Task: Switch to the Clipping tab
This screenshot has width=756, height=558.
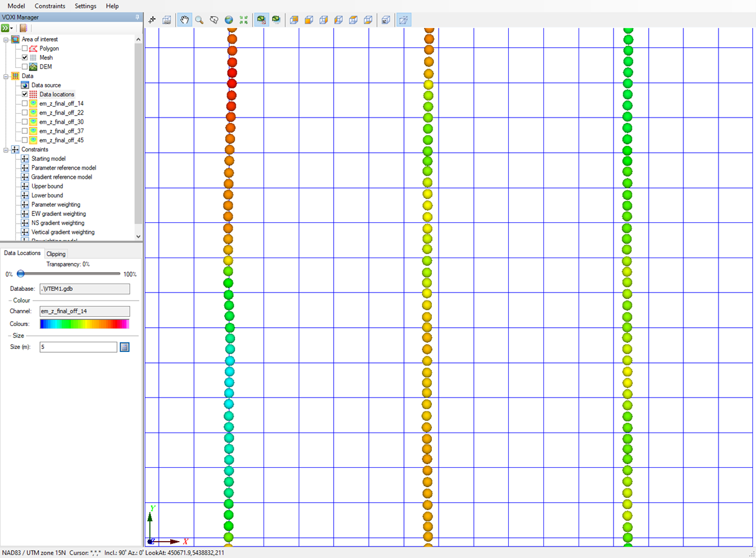Action: [x=56, y=254]
